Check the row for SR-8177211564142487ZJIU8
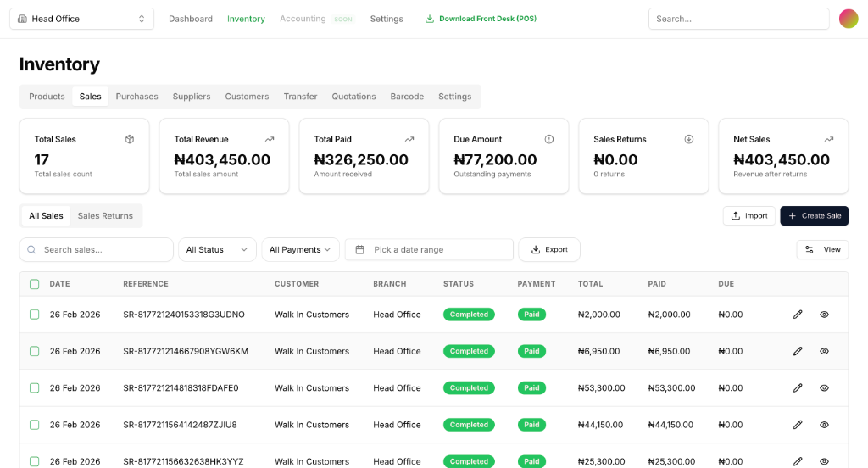 [x=34, y=425]
